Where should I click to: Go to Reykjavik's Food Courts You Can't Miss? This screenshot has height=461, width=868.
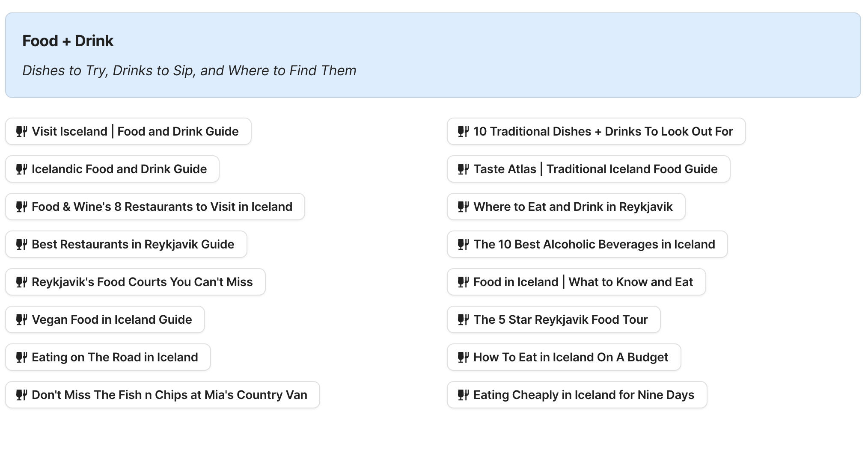(x=142, y=282)
